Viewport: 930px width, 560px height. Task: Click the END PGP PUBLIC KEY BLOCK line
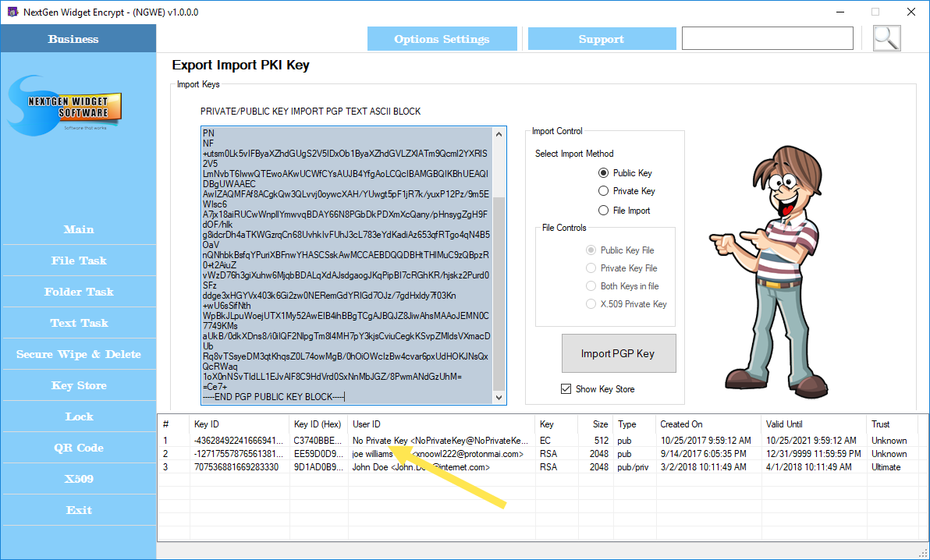point(273,397)
